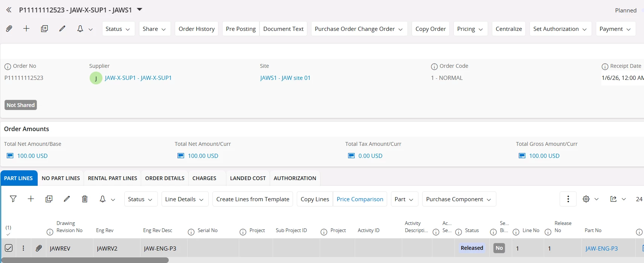Switch to the NO PART LINES tab
The height and width of the screenshot is (263, 644).
coord(61,178)
